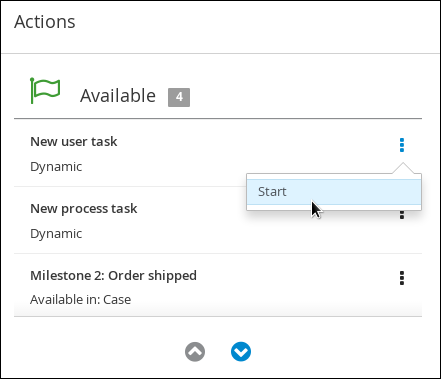Click the green Available flag icon

(45, 91)
